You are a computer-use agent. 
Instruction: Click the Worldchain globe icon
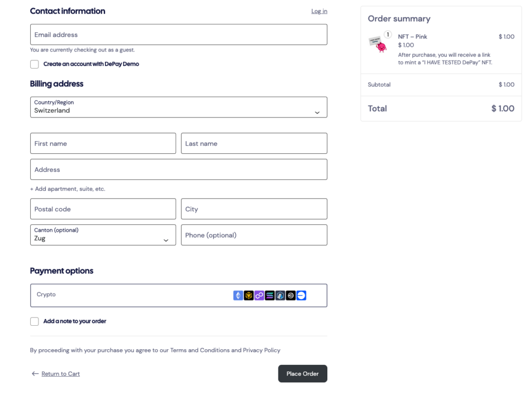tap(291, 296)
